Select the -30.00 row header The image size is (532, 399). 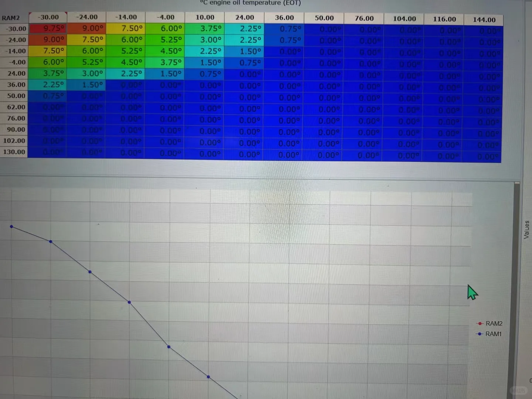coord(14,28)
